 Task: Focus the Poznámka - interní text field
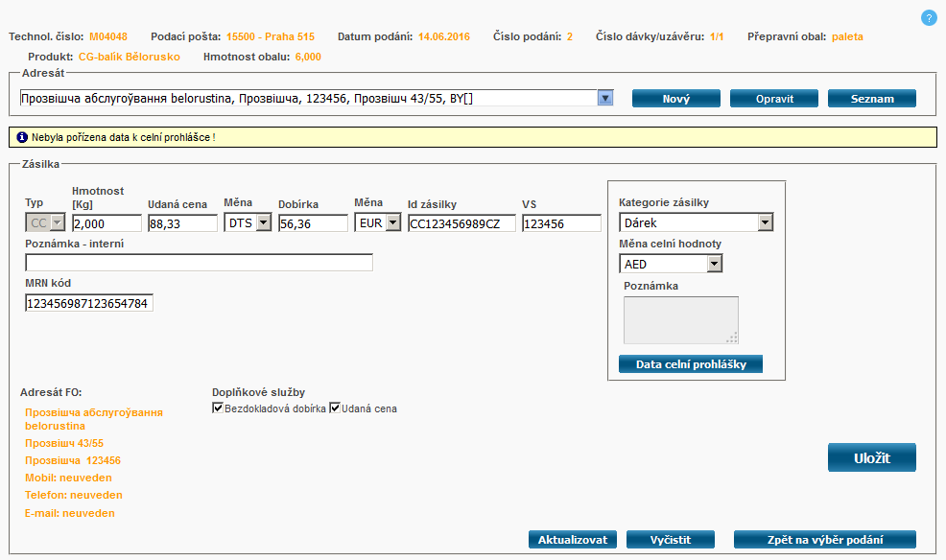click(199, 263)
